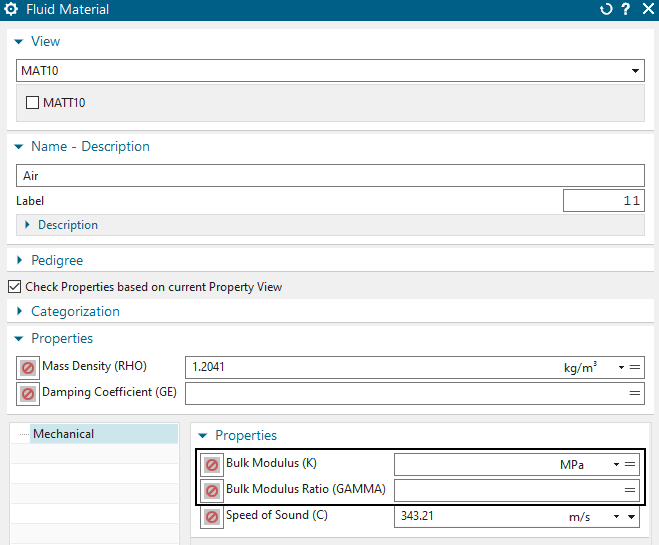Click the Damping Coefficient (GE) property icon
The height and width of the screenshot is (545, 659).
pyautogui.click(x=28, y=393)
